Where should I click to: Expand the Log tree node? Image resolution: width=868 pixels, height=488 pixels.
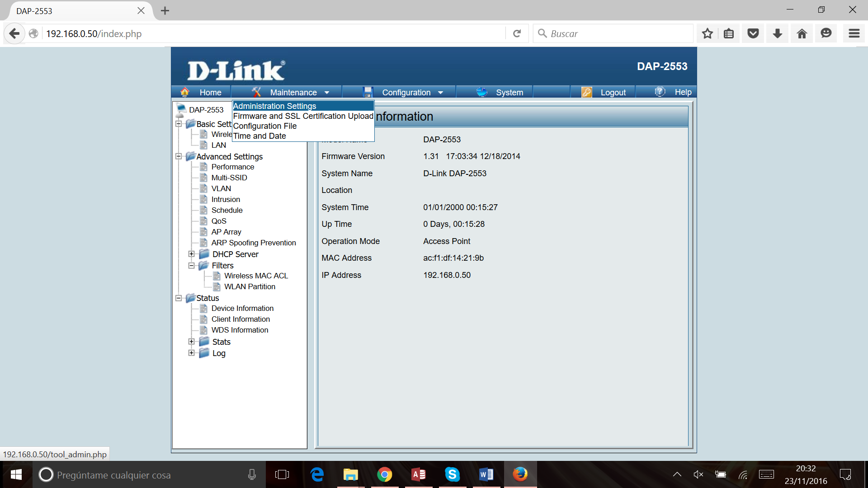(x=192, y=353)
